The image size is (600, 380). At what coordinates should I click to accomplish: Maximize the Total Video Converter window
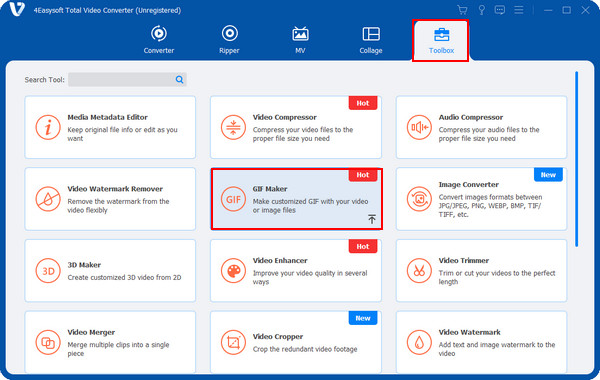click(567, 10)
